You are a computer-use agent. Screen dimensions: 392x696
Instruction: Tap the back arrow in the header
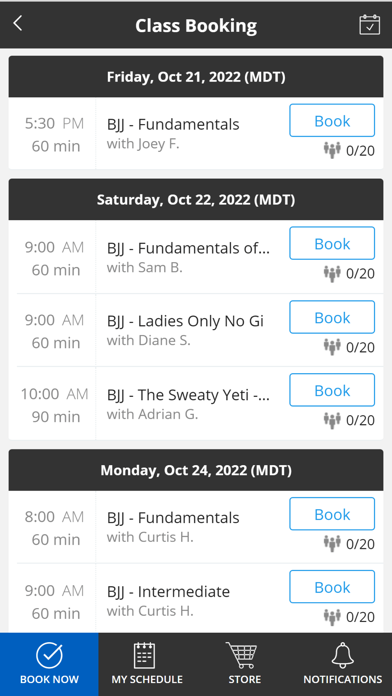(18, 23)
